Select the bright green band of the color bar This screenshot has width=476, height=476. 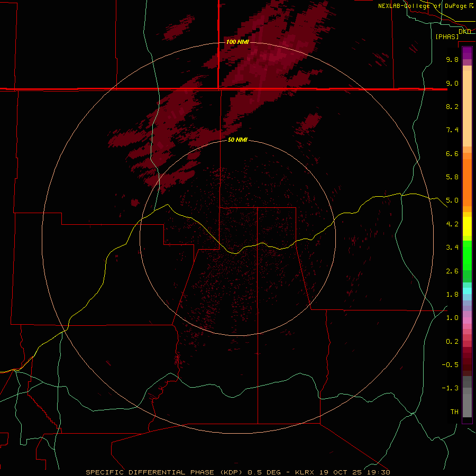pyautogui.click(x=467, y=255)
